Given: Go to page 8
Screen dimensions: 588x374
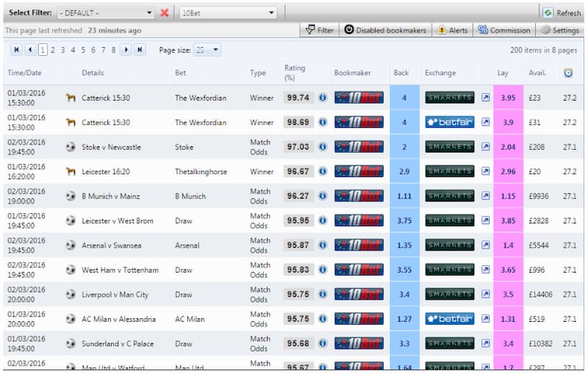Looking at the screenshot, I should point(113,50).
